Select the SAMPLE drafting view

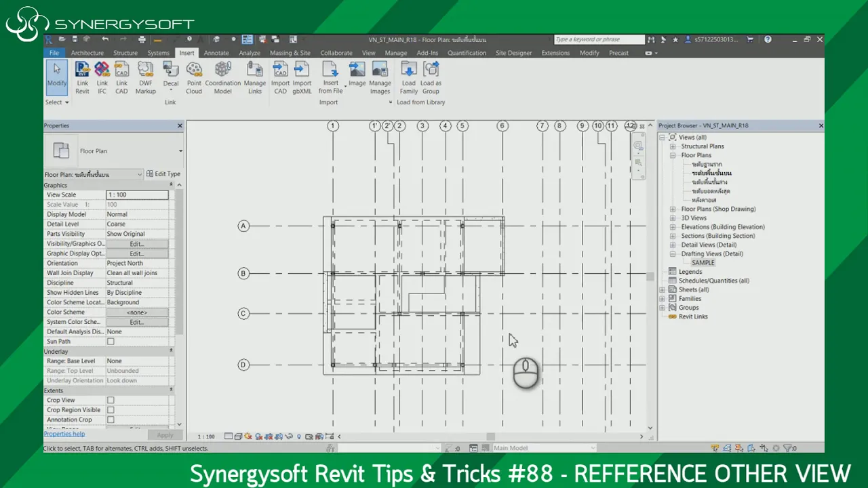coord(703,263)
